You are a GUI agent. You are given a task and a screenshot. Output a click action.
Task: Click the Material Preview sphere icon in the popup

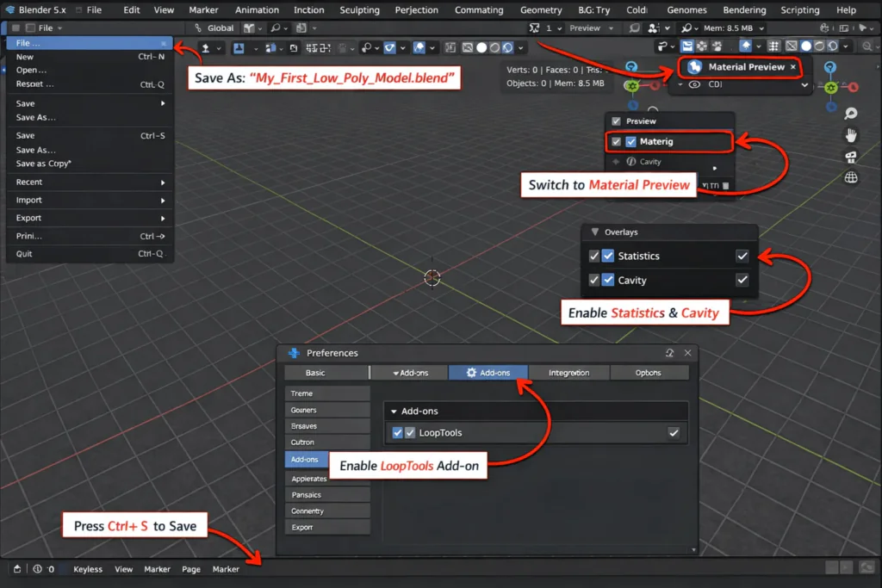point(694,67)
